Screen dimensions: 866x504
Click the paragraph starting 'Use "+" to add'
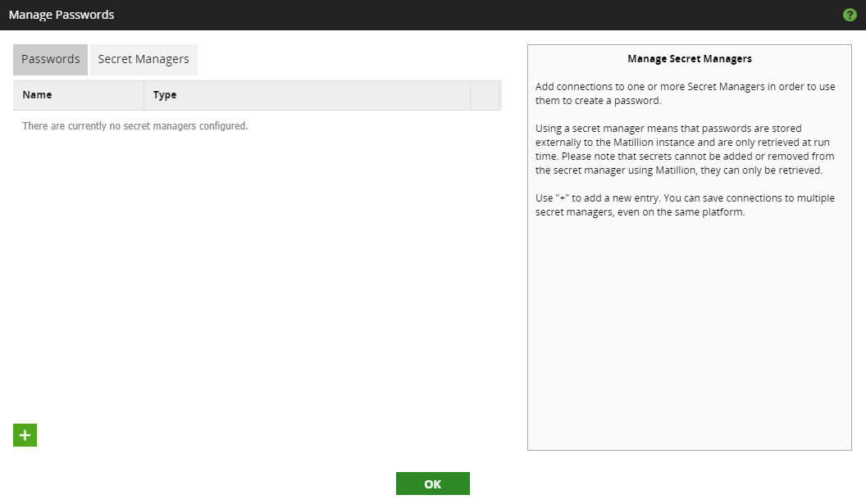click(685, 205)
